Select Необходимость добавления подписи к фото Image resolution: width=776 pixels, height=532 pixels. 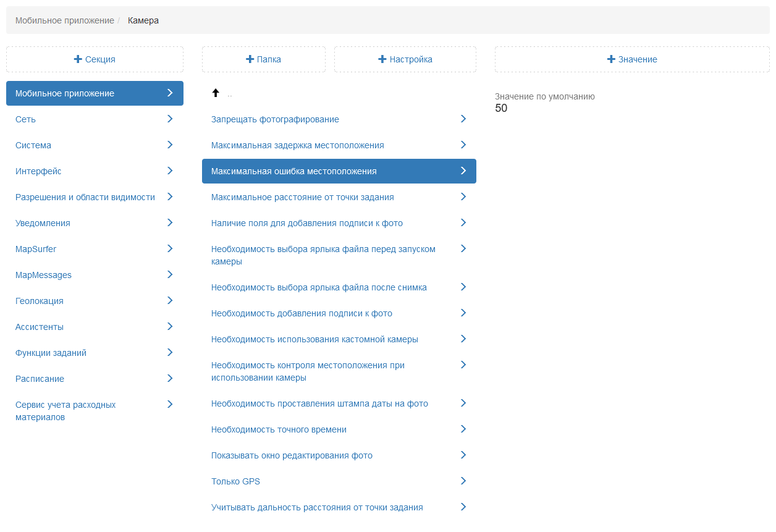click(339, 313)
